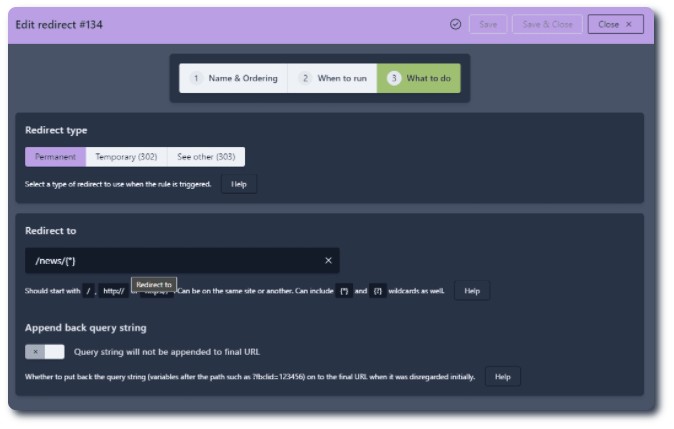Choose Temporary (302) redirect type

pos(126,157)
